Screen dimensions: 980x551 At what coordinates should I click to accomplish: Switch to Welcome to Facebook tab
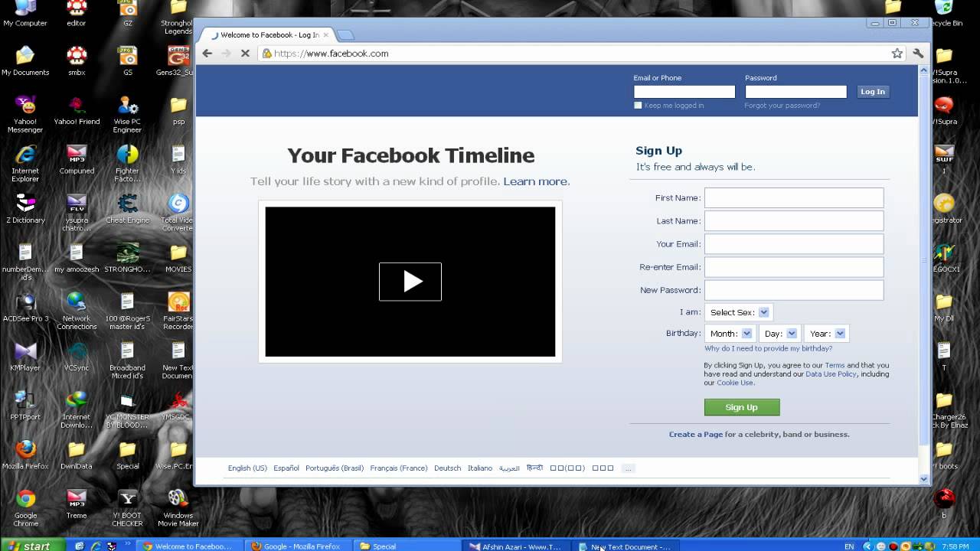coord(269,35)
